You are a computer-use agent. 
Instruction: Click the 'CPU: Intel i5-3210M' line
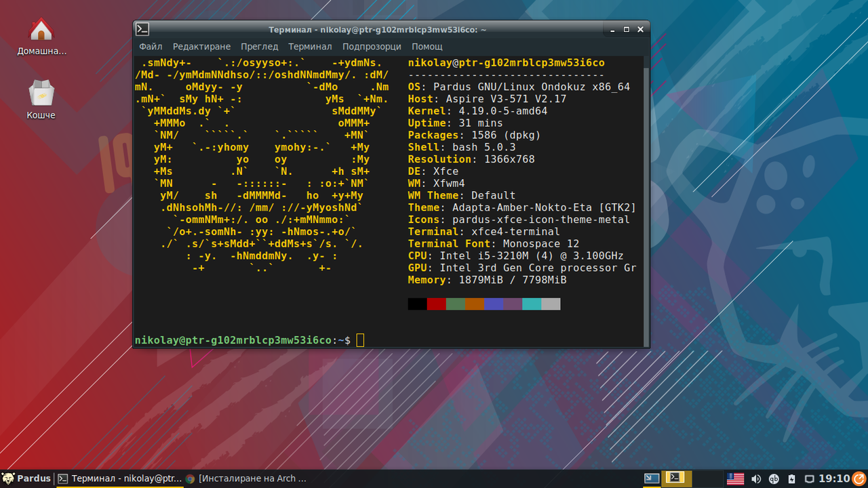(515, 256)
